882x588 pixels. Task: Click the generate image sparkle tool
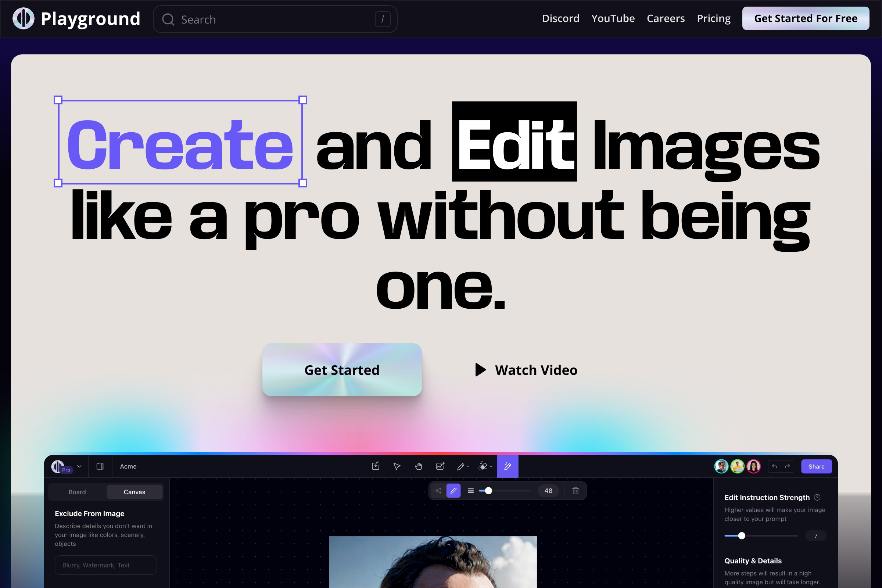click(x=440, y=466)
